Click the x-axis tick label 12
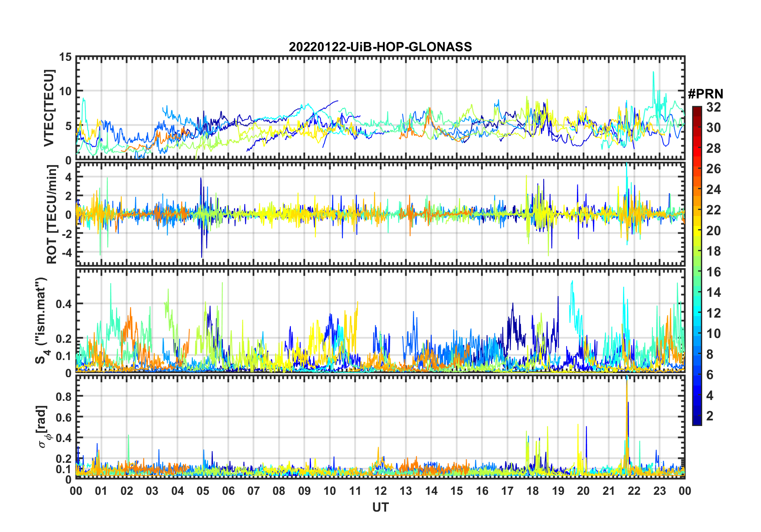761x532 pixels. [380, 491]
